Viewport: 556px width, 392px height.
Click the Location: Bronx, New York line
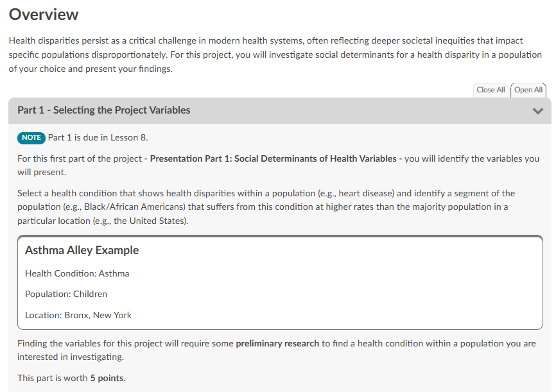(x=78, y=315)
